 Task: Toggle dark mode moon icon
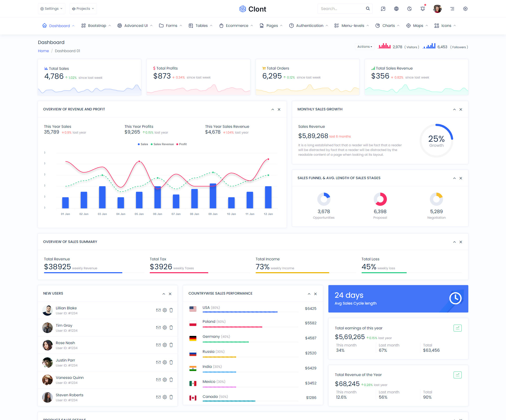tap(409, 9)
